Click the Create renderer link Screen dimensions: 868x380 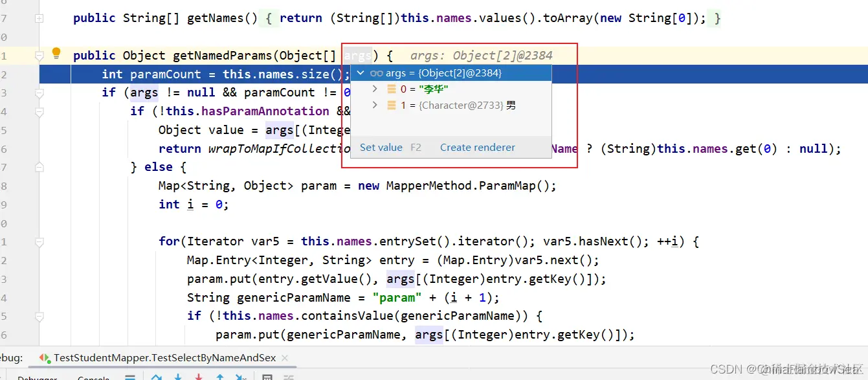click(478, 148)
